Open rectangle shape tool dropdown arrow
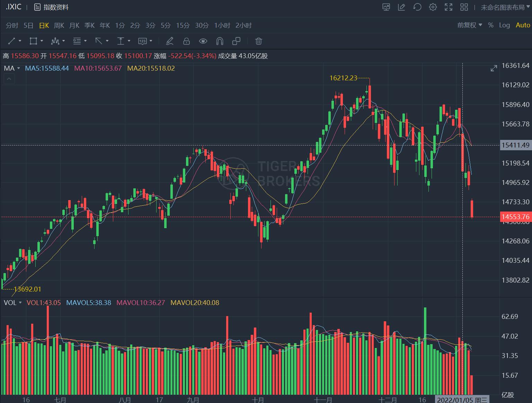 (x=42, y=41)
